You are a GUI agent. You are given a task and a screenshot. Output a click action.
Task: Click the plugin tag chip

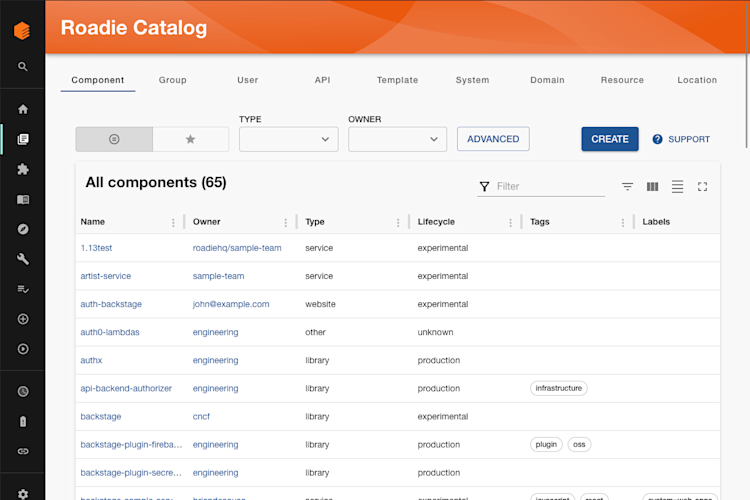546,444
